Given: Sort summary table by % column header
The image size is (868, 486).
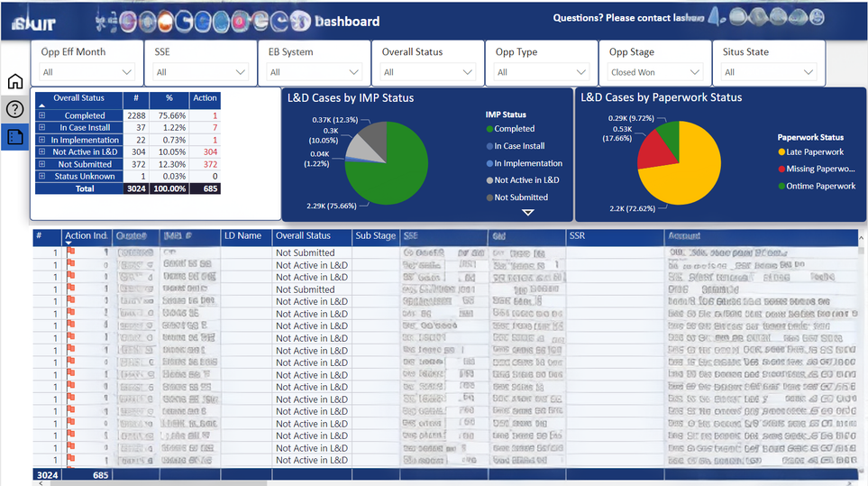Looking at the screenshot, I should [x=169, y=98].
